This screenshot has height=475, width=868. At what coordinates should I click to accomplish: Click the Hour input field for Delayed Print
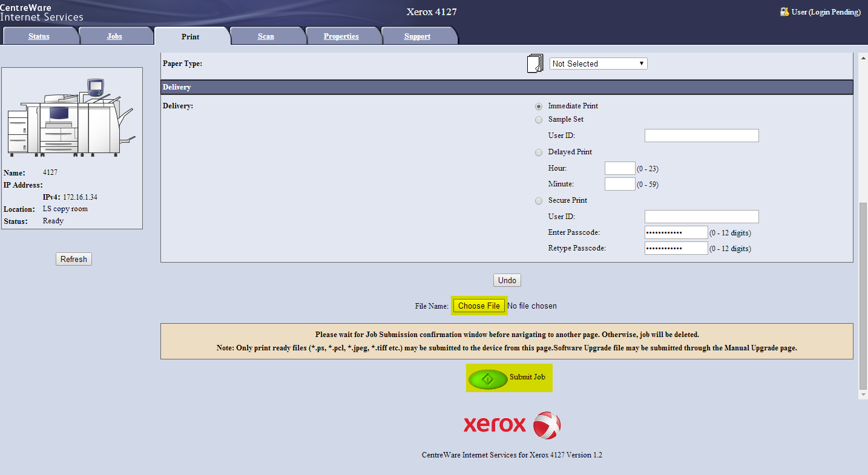[x=619, y=168]
